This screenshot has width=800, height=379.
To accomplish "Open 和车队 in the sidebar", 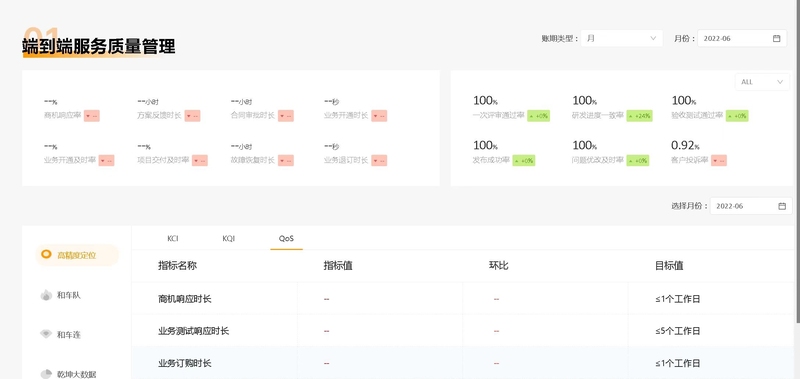I will [68, 295].
